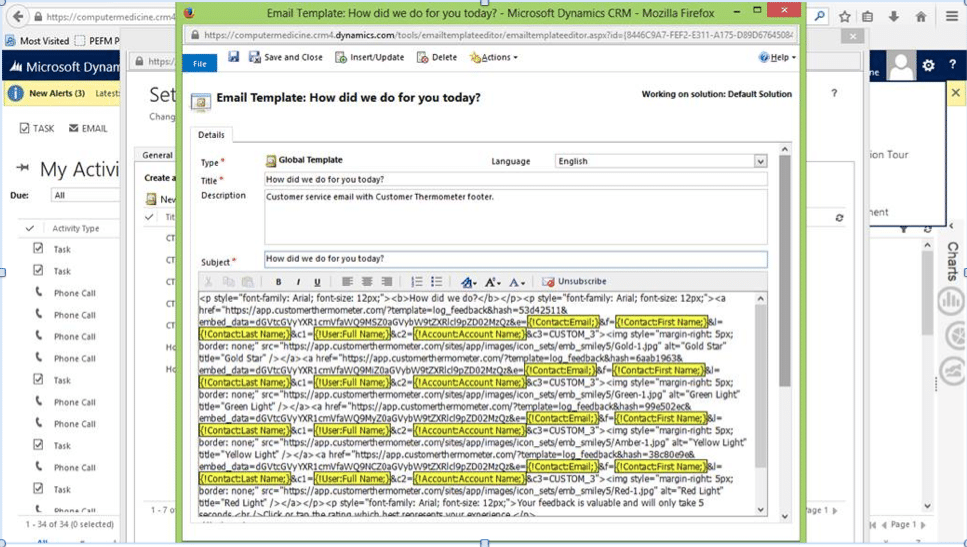This screenshot has height=547, width=967.
Task: Click the Activity Type column header
Action: [76, 228]
